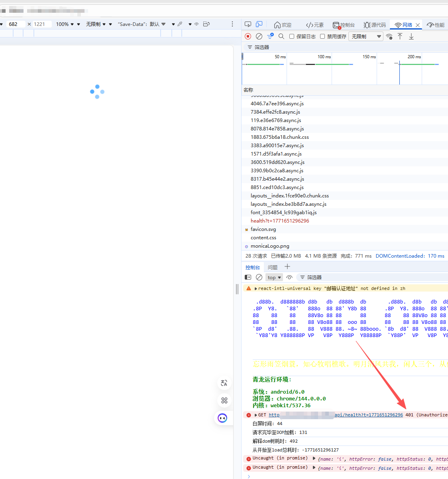Select health?t=1771651296296 failed request

click(280, 221)
